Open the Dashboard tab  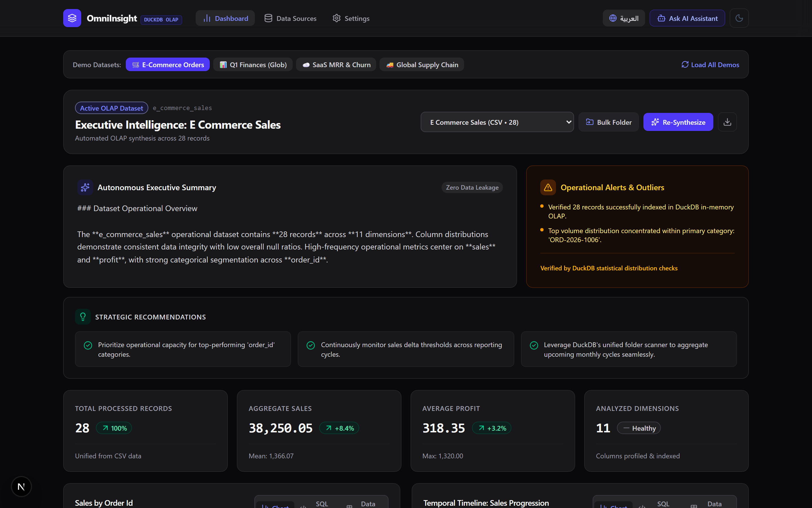[x=225, y=18]
